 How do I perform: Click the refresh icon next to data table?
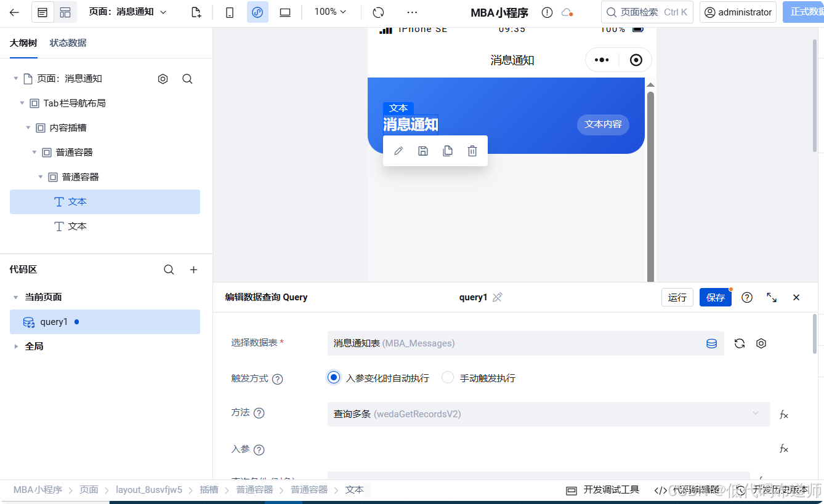coord(740,343)
